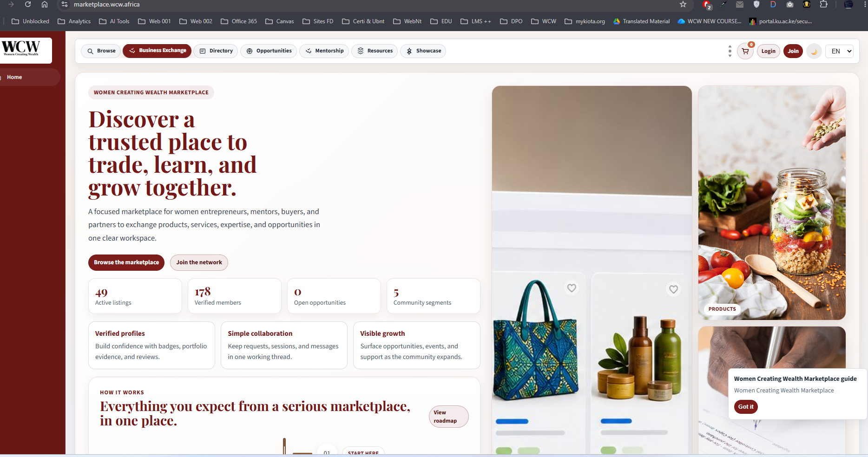Click the Community segments stat card
The image size is (868, 457).
pyautogui.click(x=434, y=296)
